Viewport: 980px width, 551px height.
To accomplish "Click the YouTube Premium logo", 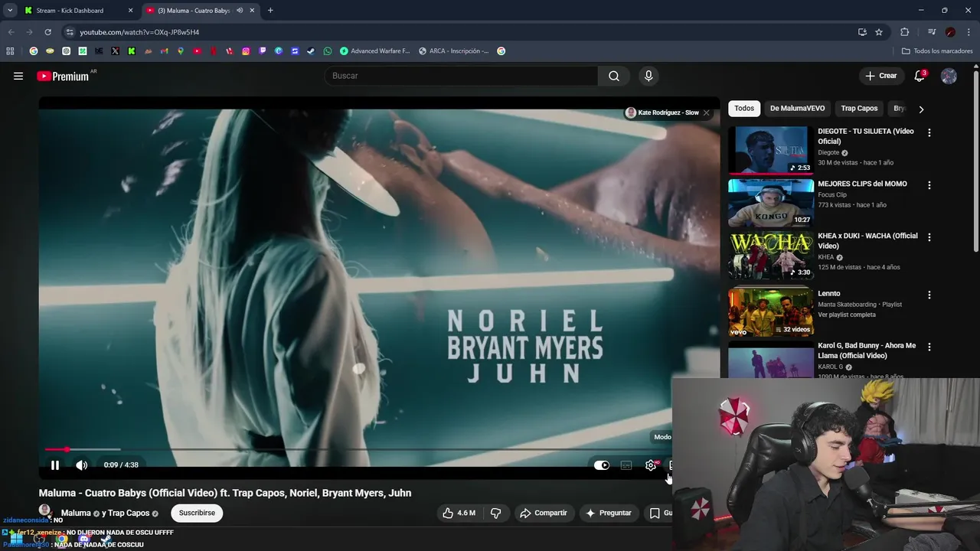I will coord(63,76).
